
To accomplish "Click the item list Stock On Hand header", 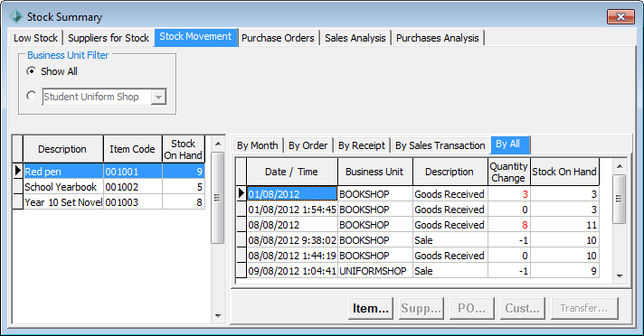I will [184, 149].
